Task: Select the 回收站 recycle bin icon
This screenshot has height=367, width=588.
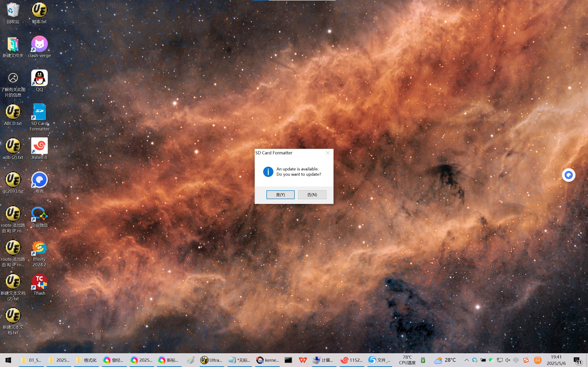Action: (x=13, y=10)
